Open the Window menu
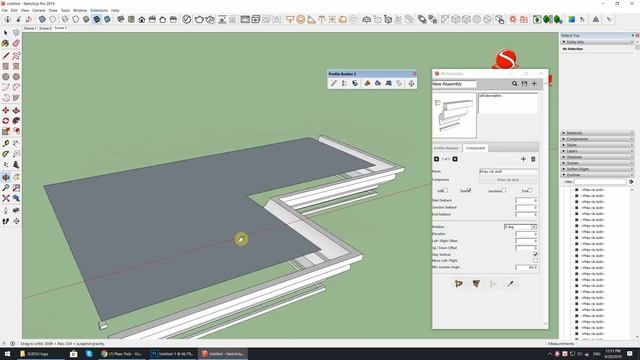Screen dimensions: 640x360 pyautogui.click(x=80, y=10)
